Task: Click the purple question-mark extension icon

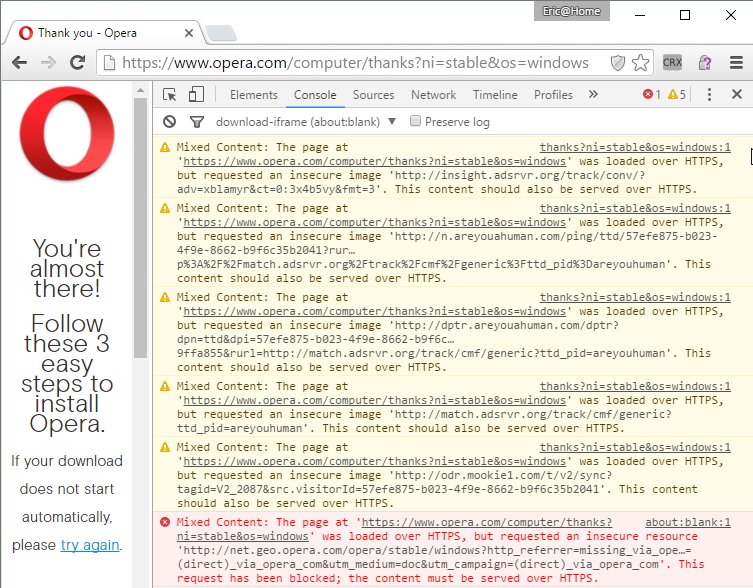Action: tap(704, 62)
